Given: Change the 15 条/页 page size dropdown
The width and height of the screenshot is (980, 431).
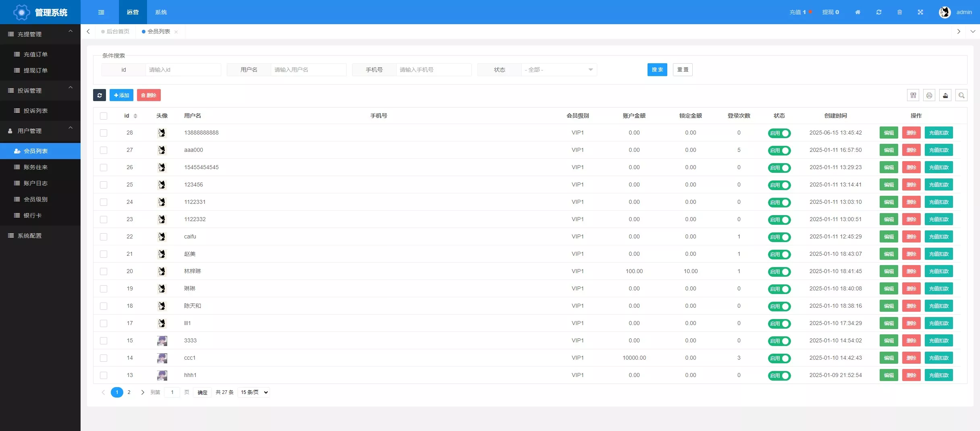Looking at the screenshot, I should coord(254,392).
